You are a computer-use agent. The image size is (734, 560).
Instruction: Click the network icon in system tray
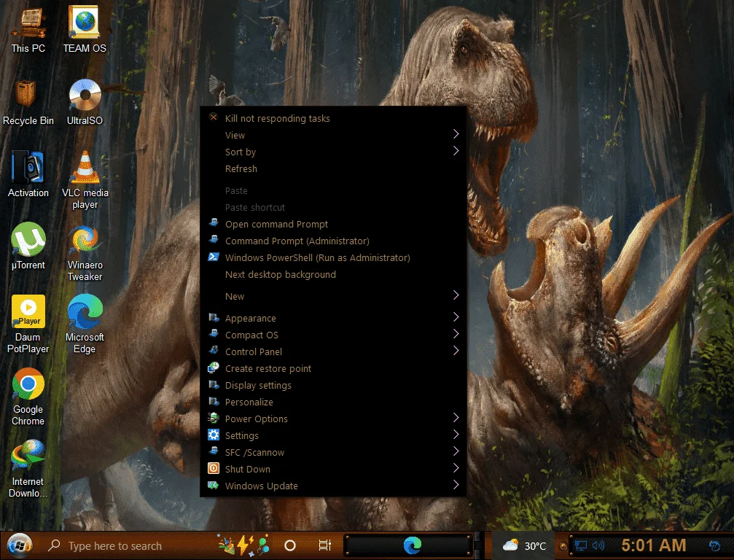point(580,545)
